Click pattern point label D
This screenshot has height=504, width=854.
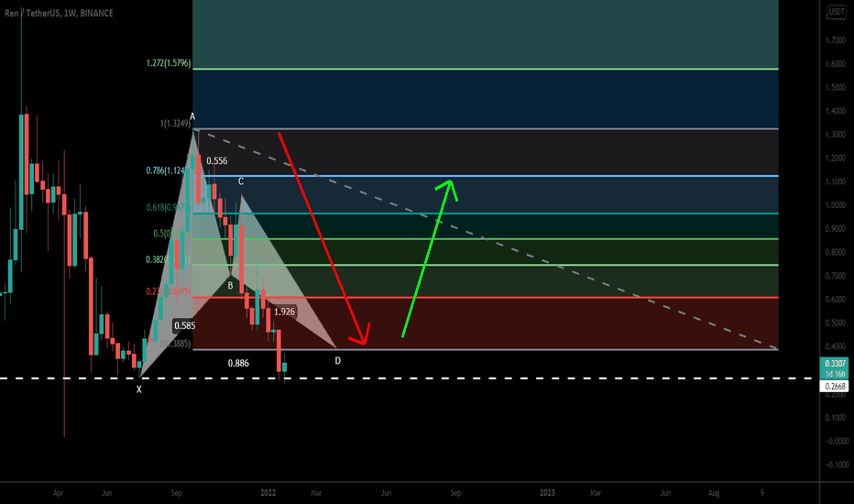pyautogui.click(x=338, y=361)
